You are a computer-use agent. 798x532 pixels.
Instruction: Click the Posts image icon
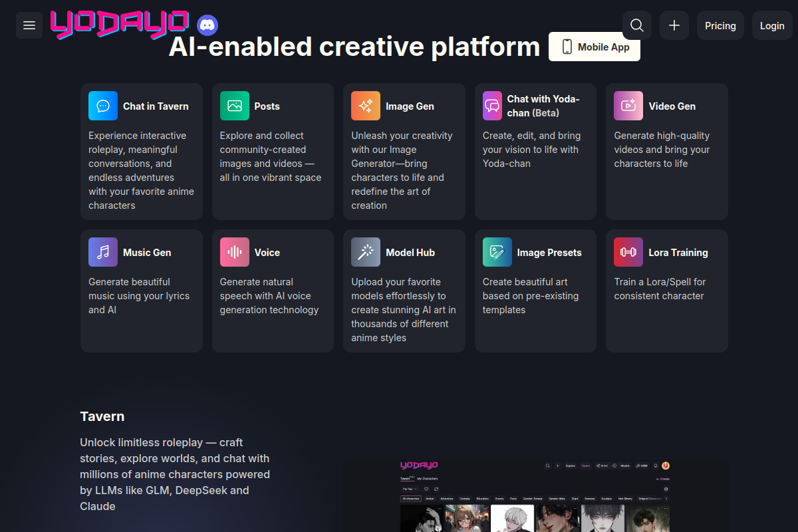tap(235, 106)
